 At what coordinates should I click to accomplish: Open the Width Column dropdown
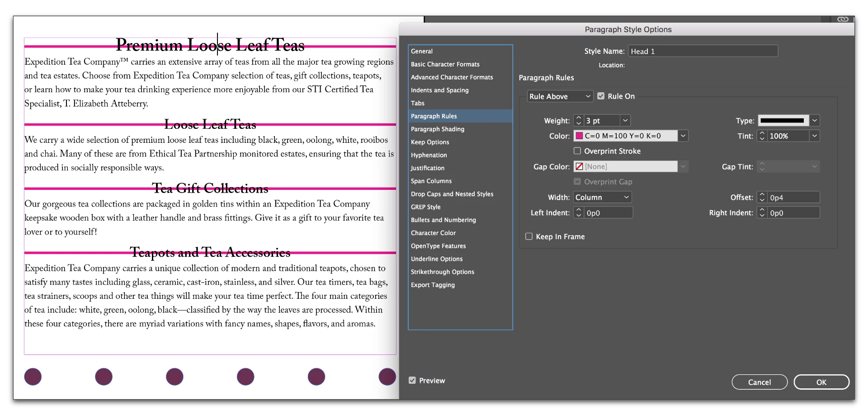pos(603,197)
